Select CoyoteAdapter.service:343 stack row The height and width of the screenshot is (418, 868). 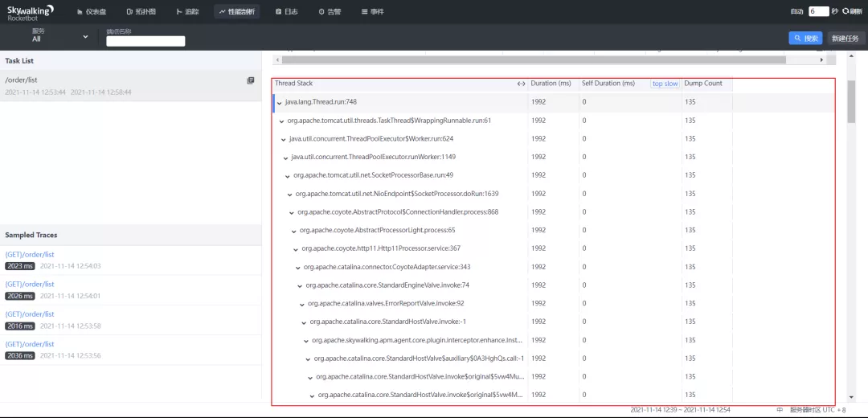tap(554, 267)
